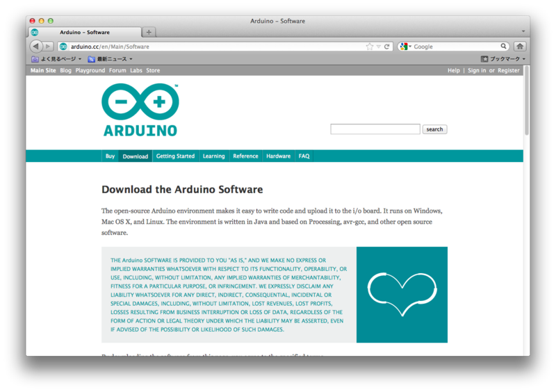Open the Playground link

(90, 70)
